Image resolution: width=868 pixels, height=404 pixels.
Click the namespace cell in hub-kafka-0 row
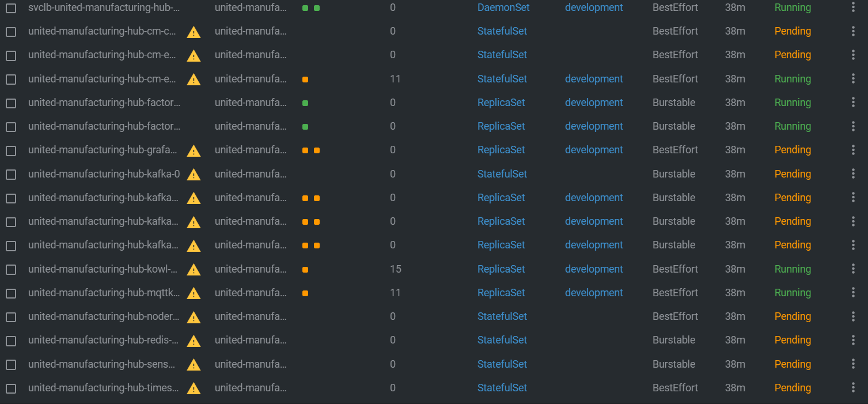251,174
